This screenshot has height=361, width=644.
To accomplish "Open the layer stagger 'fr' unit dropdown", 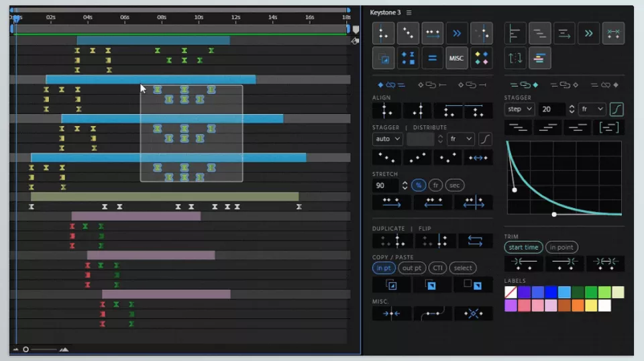I will pos(592,109).
